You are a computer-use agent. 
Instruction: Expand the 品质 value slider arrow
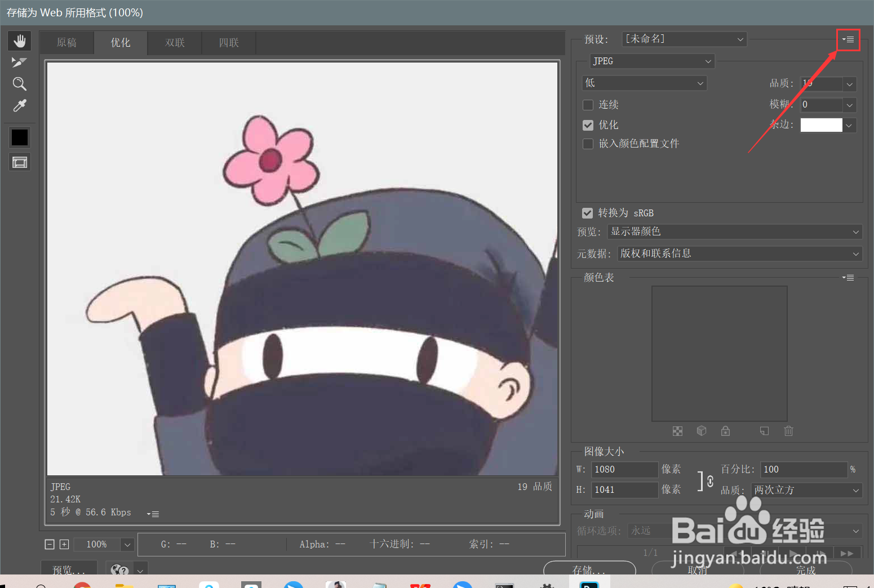click(850, 84)
